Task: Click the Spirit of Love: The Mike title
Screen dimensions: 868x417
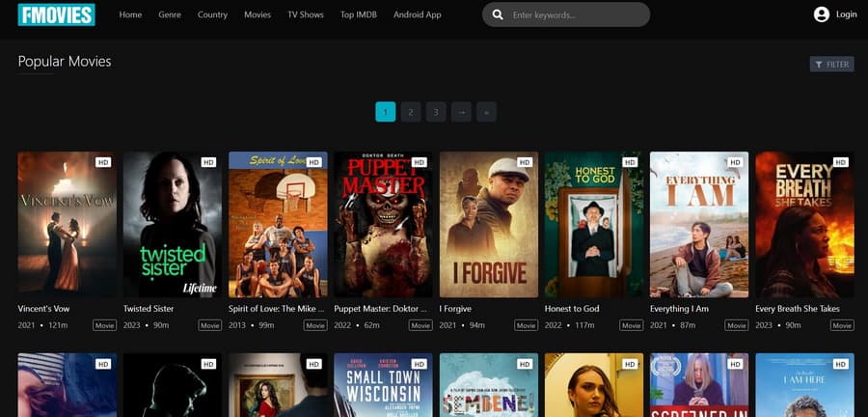Action: (x=276, y=309)
